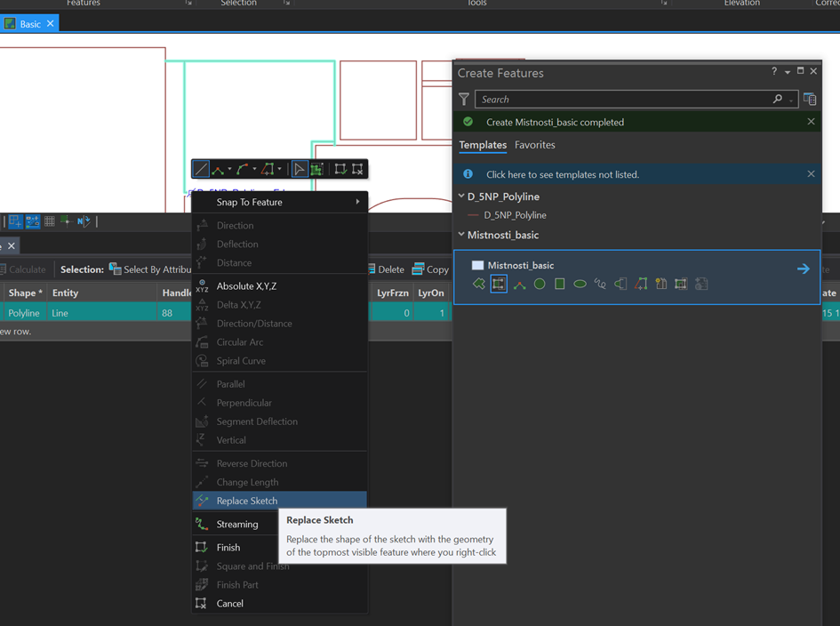This screenshot has height=626, width=840.
Task: Pick Autocomplete Freehand tool in template
Action: coord(620,284)
